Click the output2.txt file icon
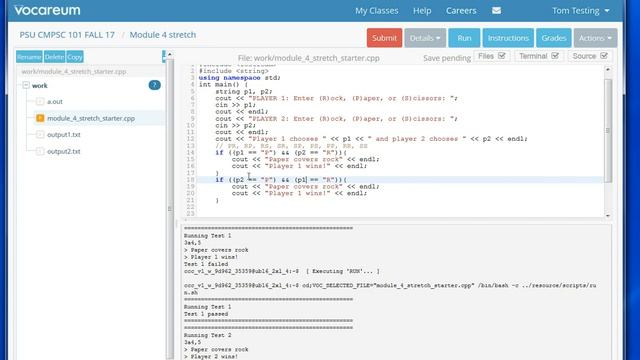 40,151
